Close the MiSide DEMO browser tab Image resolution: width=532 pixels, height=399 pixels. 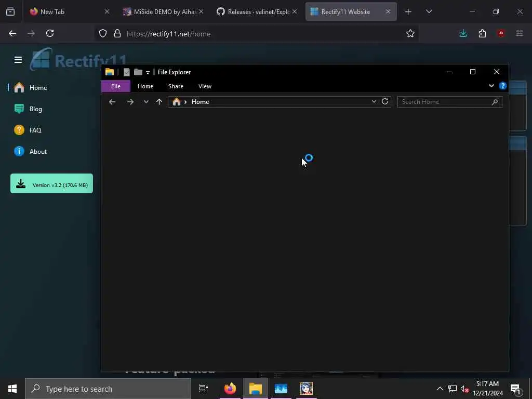coord(201,12)
